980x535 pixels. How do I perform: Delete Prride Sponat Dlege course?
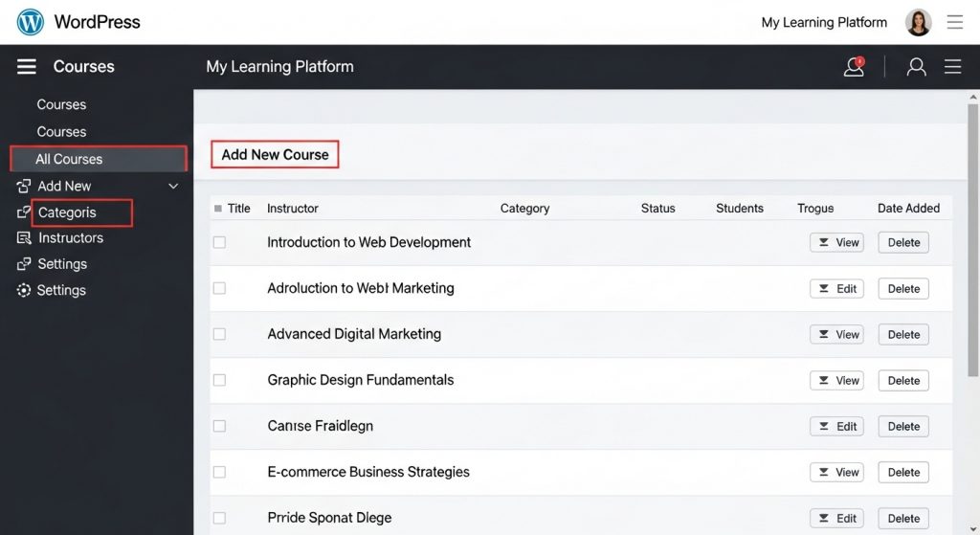[x=903, y=518]
